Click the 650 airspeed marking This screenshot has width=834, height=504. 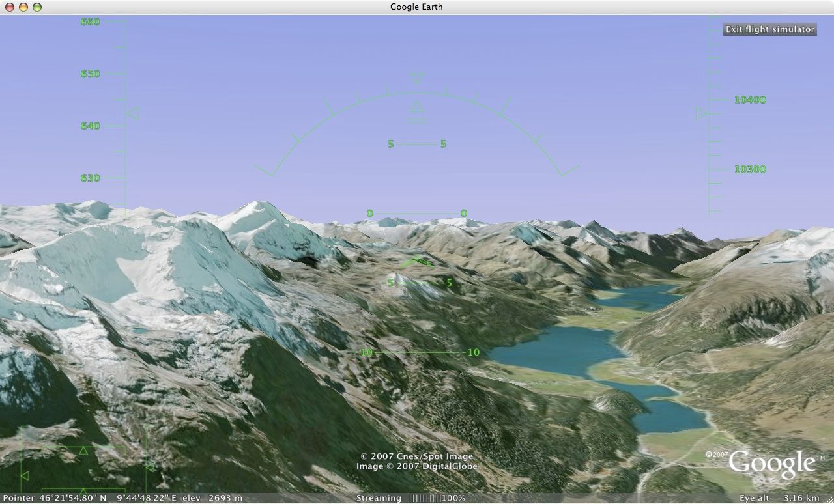click(90, 74)
